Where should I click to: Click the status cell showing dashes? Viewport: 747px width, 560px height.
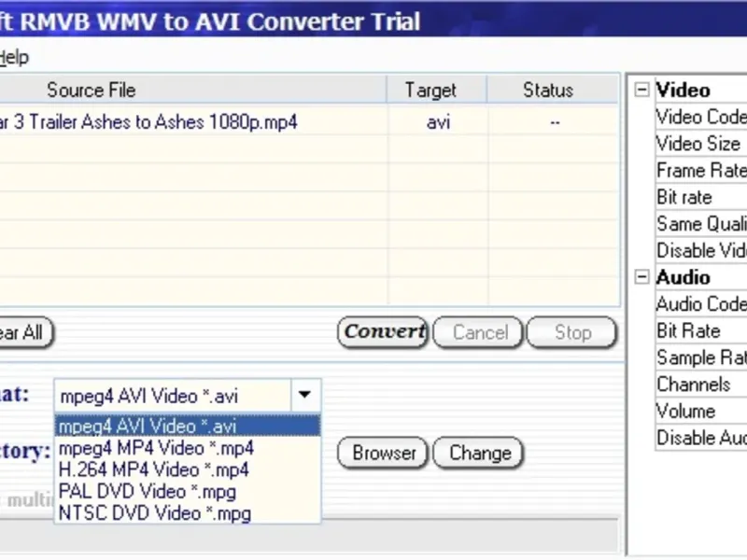coord(555,122)
